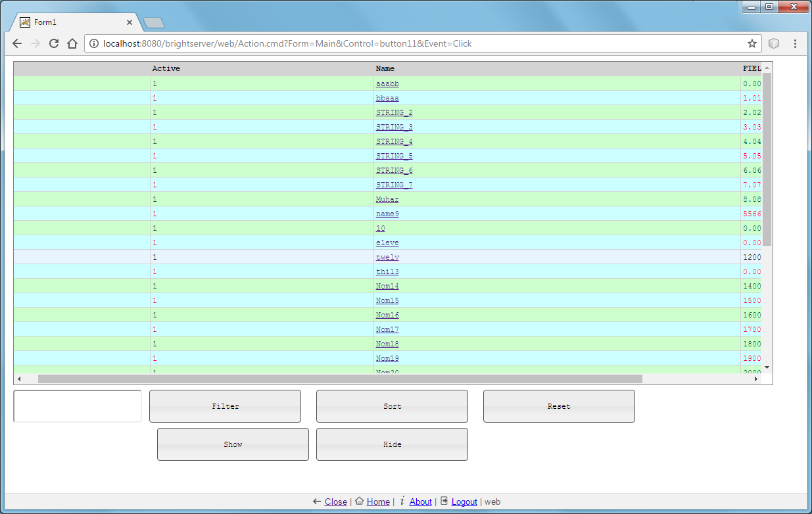Image resolution: width=812 pixels, height=514 pixels.
Task: Click the site info icon in address bar
Action: (x=94, y=43)
